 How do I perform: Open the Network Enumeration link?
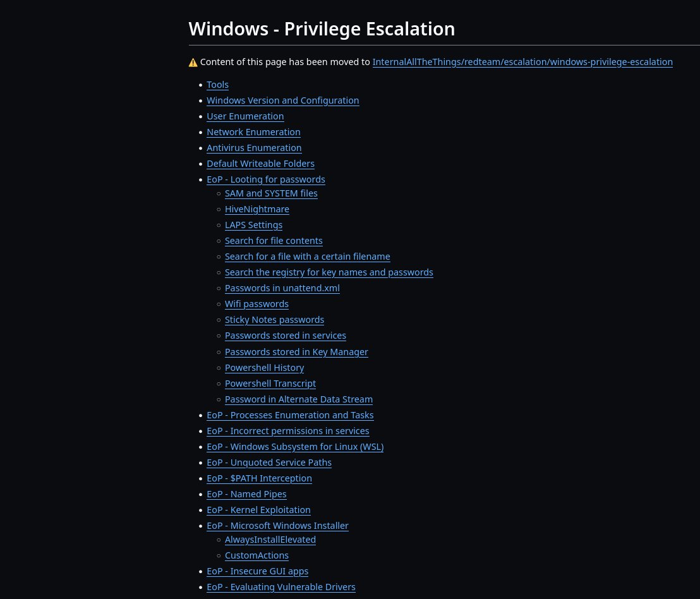coord(253,132)
